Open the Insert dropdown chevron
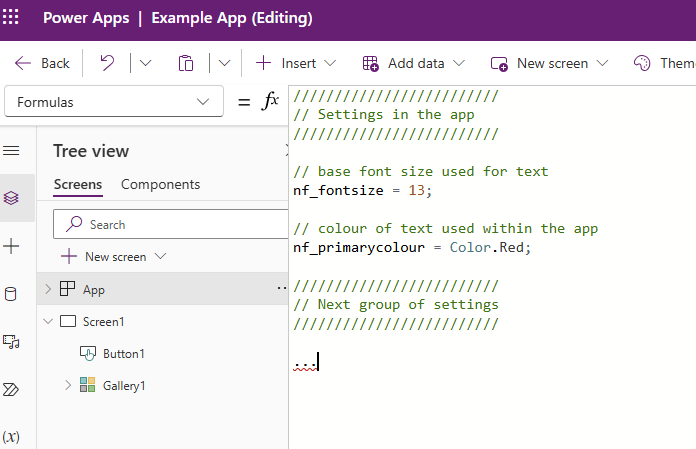Image resolution: width=696 pixels, height=449 pixels. [330, 63]
